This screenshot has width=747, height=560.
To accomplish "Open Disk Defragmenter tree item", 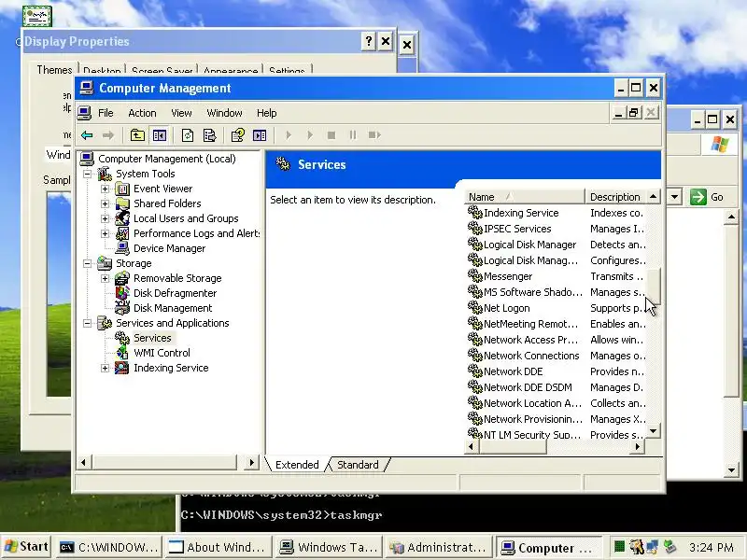I will pos(175,293).
